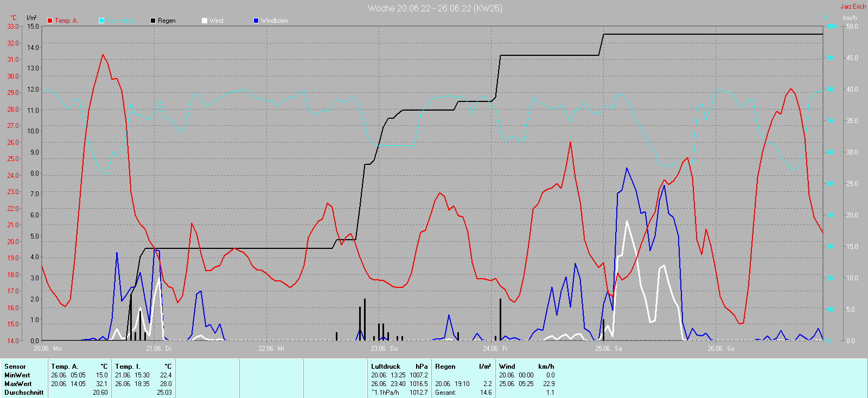868x398 pixels.
Task: Select the 'Temp. A.' legend label at the top
Action: point(66,21)
